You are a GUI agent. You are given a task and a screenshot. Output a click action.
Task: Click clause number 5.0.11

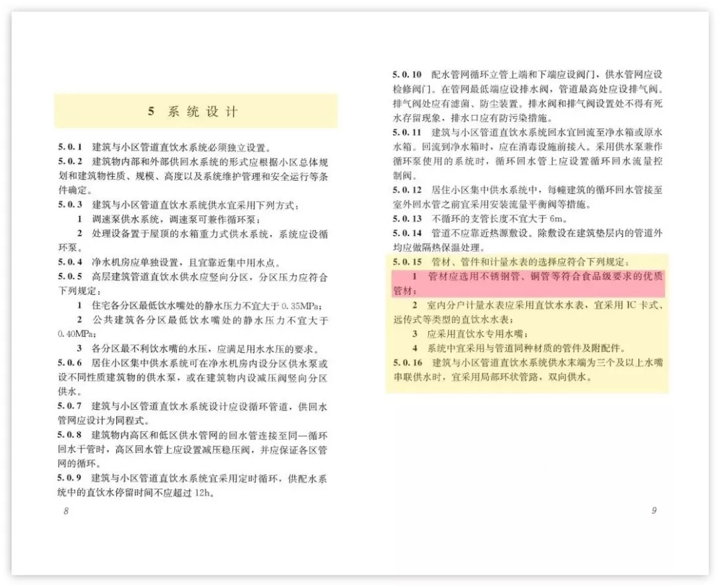(x=408, y=132)
